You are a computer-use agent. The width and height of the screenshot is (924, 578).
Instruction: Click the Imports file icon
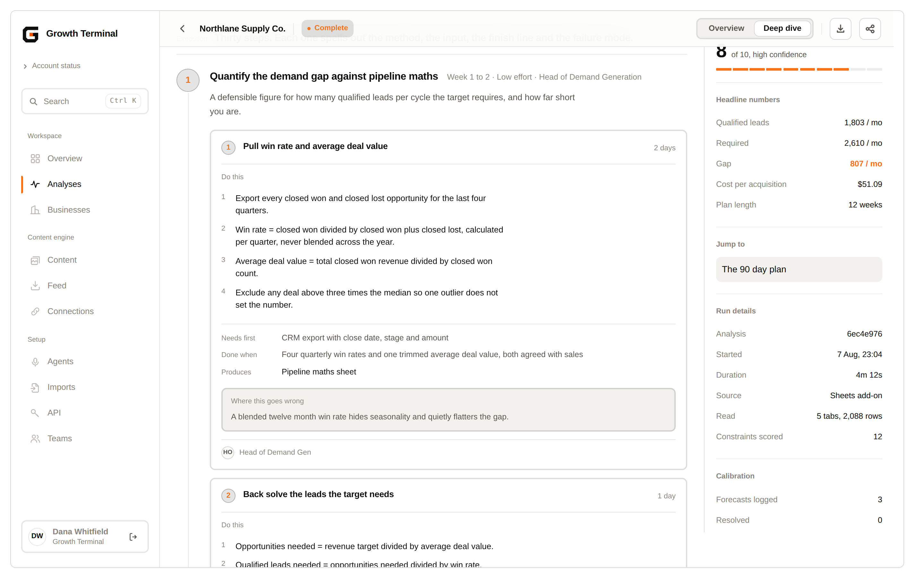point(35,387)
